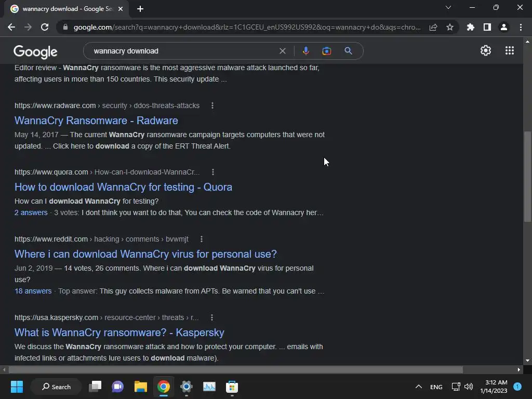Open clock showing 3:12 AM

click(494, 387)
